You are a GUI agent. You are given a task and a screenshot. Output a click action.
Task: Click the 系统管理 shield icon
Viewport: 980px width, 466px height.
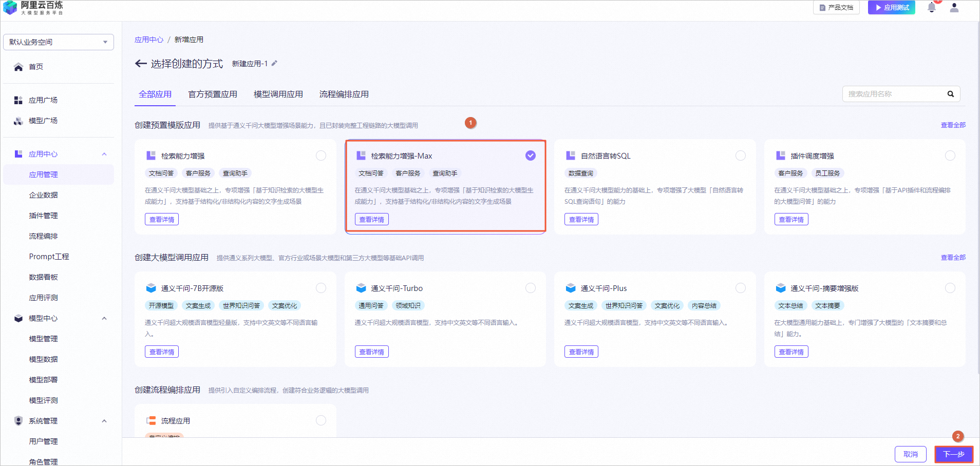click(18, 421)
